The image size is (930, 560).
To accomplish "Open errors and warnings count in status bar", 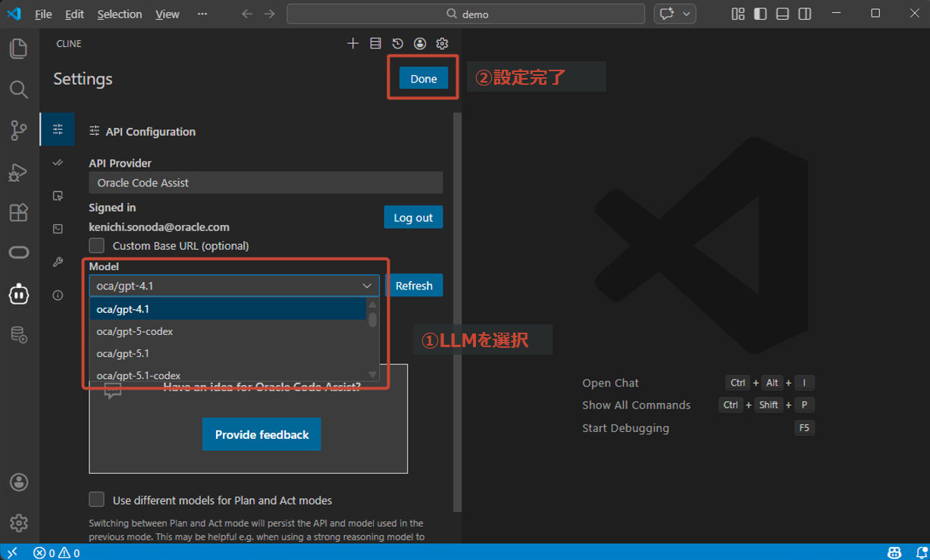I will tap(57, 552).
